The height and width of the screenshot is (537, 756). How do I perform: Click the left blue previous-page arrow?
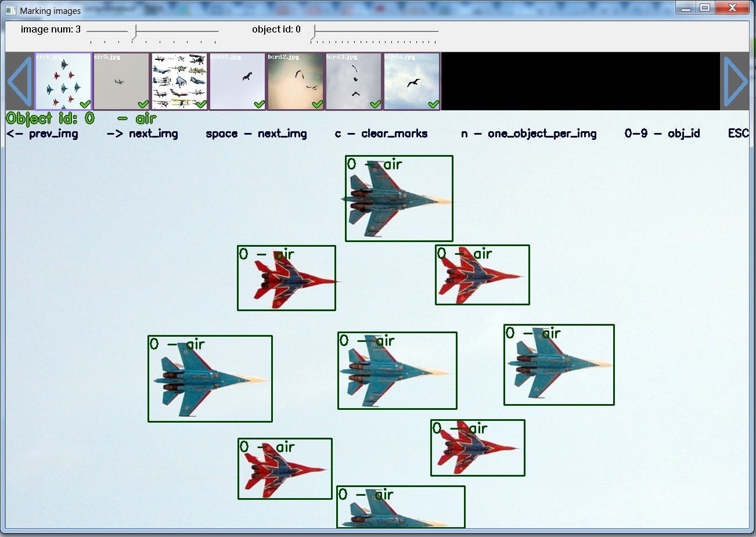tap(19, 81)
